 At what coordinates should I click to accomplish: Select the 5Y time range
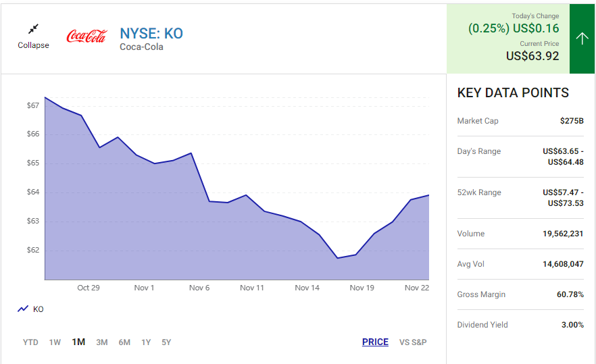click(166, 342)
